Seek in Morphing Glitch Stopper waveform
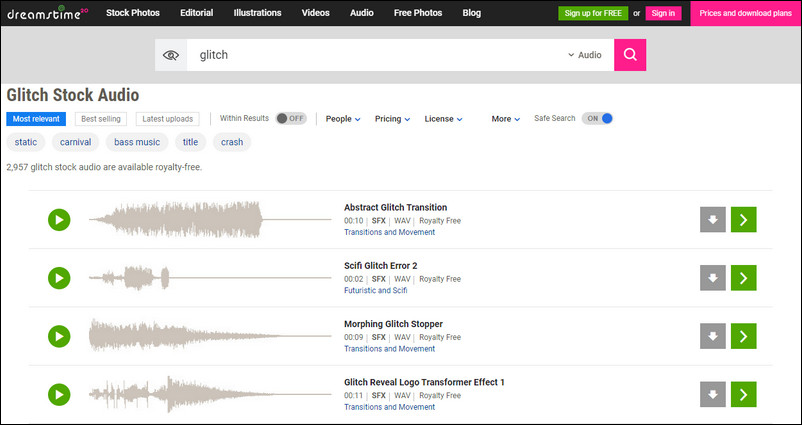Screen dimensions: 802x425 210,337
